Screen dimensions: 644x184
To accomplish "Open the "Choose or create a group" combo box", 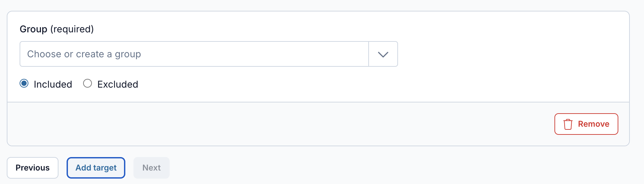I will [209, 54].
